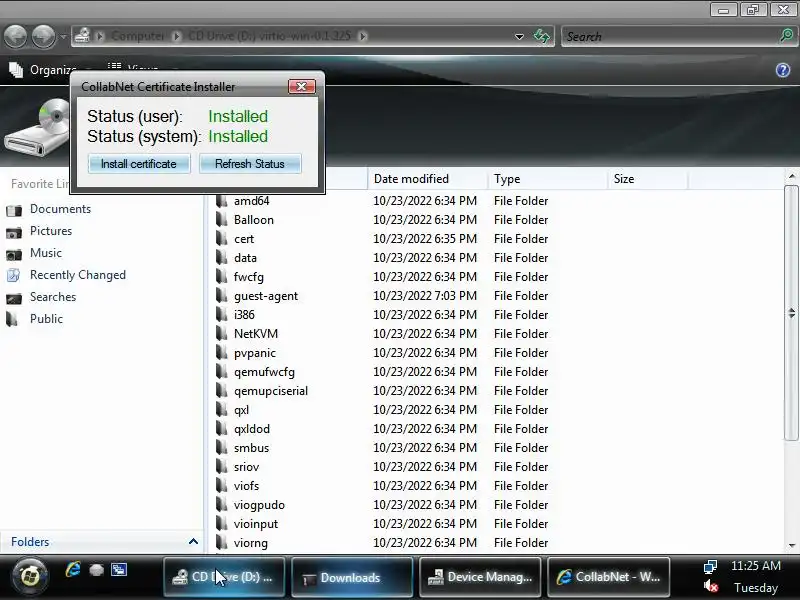Screen dimensions: 800x600
Task: Select the guest-agent folder icon
Action: [x=221, y=295]
